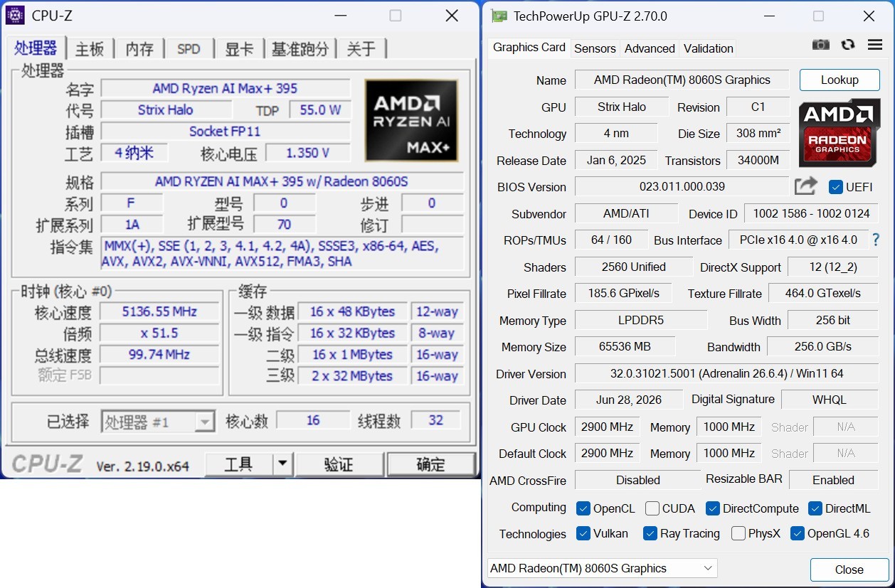Toggle the DirectCompute checkbox

click(x=713, y=508)
